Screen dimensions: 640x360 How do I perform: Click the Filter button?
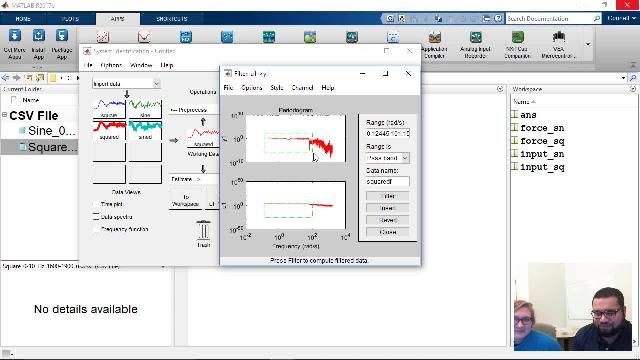[387, 196]
